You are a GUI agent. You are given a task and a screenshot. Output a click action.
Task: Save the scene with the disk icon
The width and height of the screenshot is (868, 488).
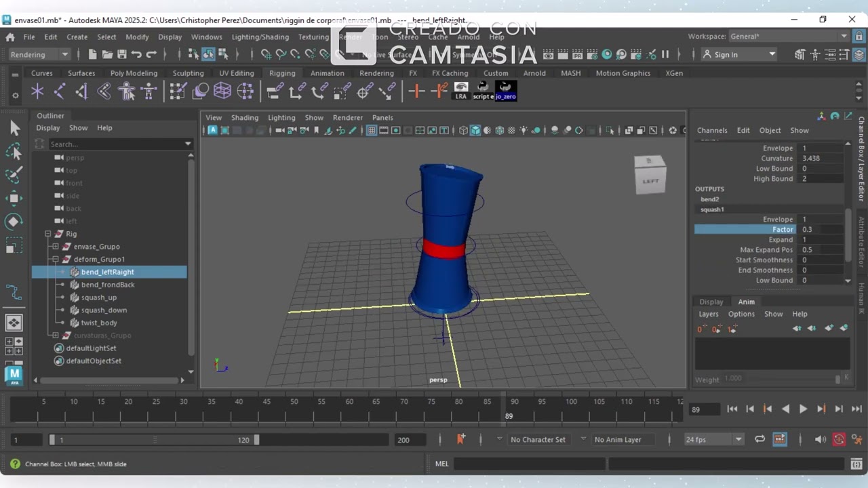pyautogui.click(x=122, y=54)
